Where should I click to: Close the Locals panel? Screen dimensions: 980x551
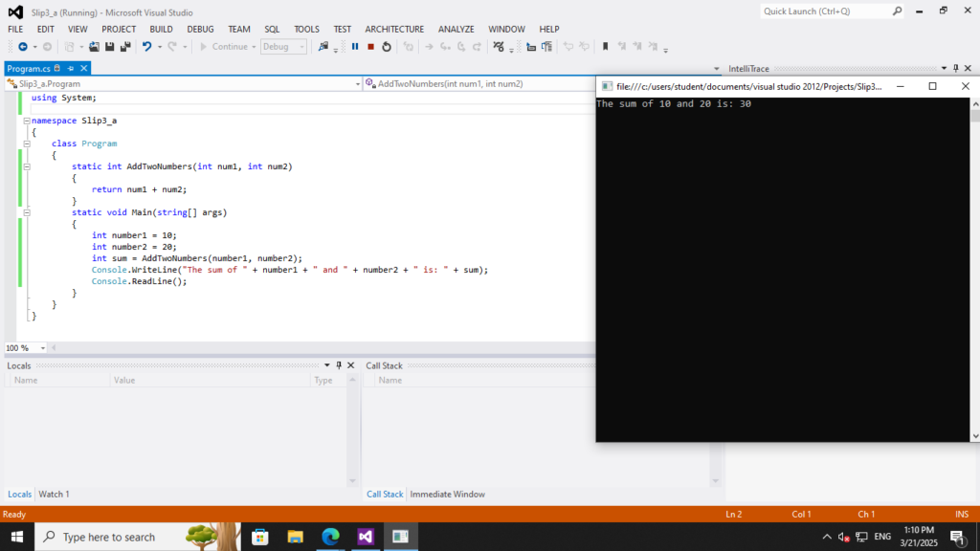[x=350, y=365]
